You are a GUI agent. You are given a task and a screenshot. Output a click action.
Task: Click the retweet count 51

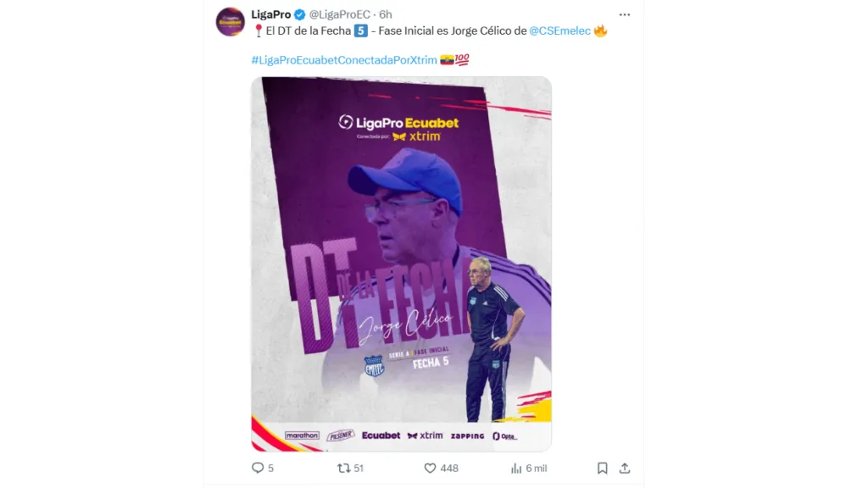pyautogui.click(x=359, y=468)
